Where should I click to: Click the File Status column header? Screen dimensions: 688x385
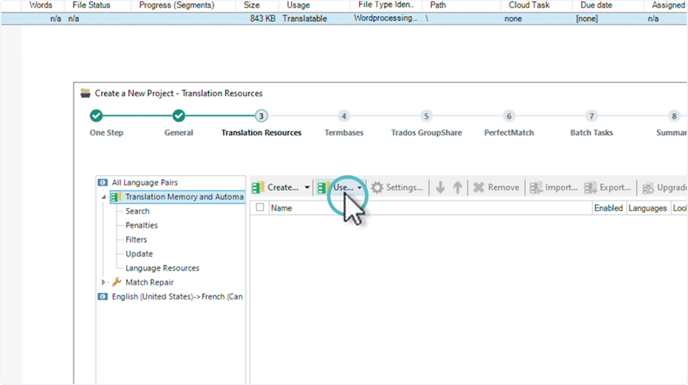click(91, 5)
